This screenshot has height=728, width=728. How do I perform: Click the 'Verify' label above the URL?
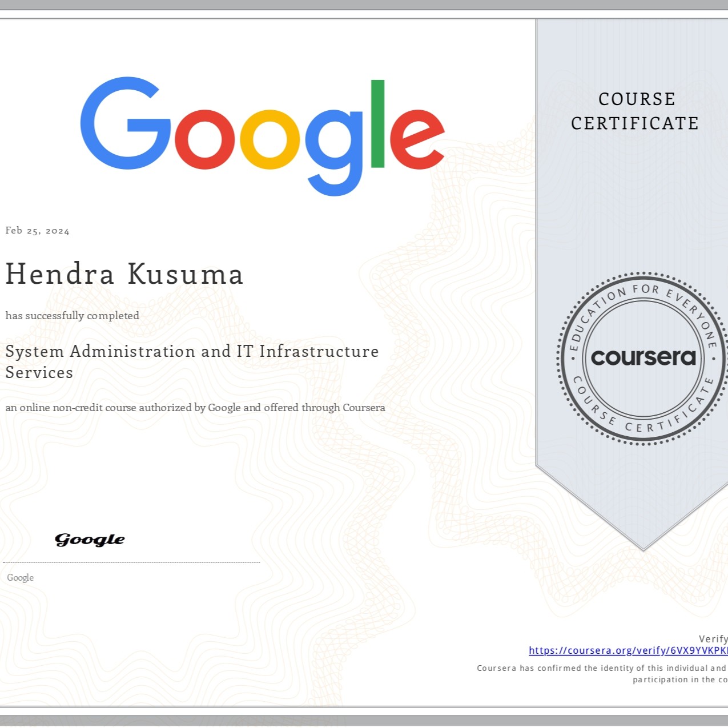[x=713, y=639]
